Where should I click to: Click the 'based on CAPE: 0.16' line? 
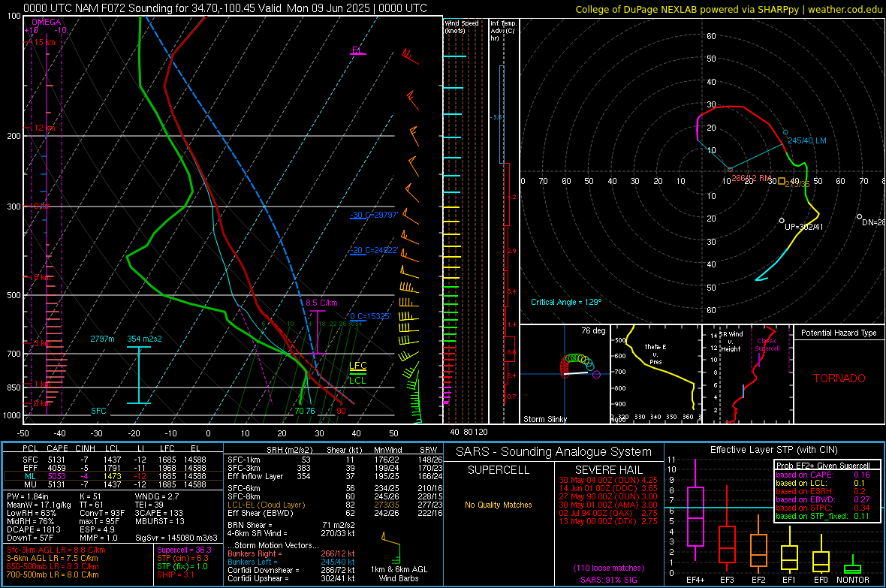pyautogui.click(x=823, y=475)
